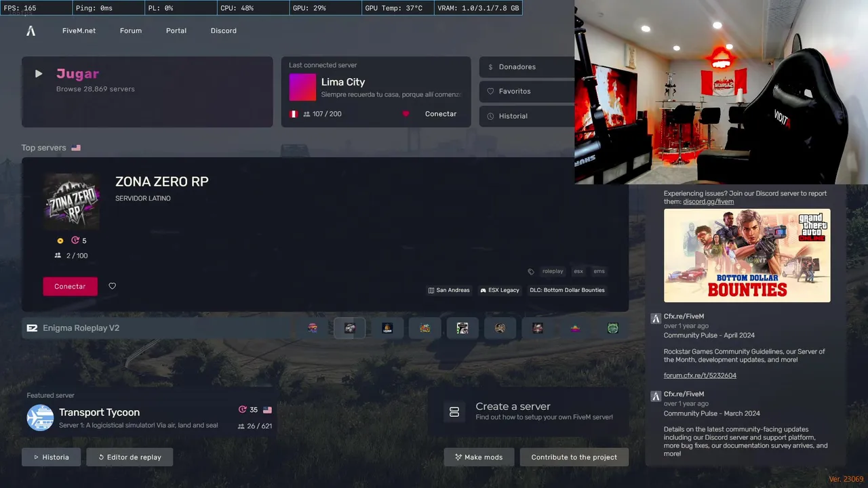The height and width of the screenshot is (488, 868).
Task: Open the Portal menu item
Action: [x=176, y=30]
